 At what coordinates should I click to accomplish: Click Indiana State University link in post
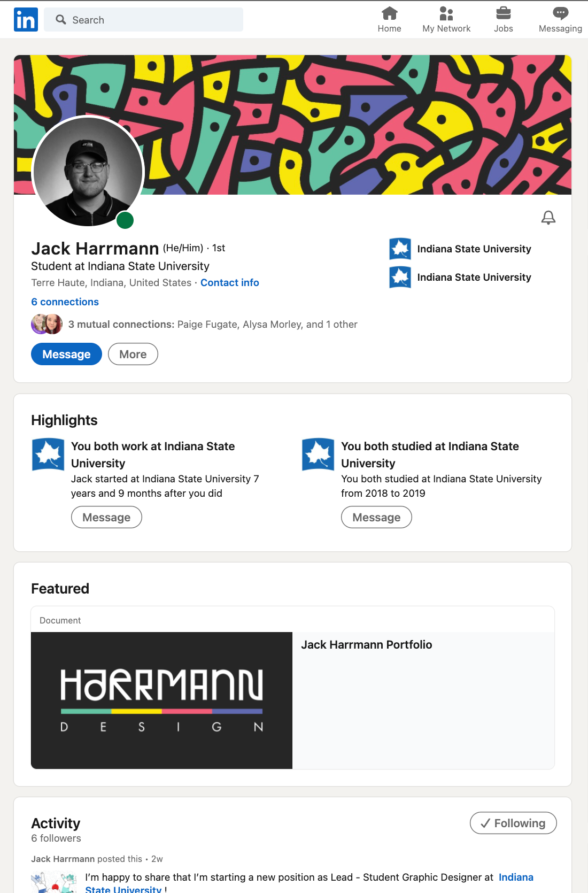click(516, 877)
